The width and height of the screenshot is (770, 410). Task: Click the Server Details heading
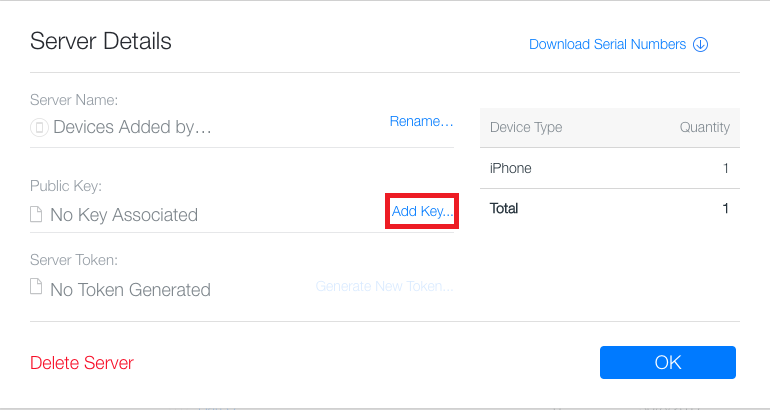[101, 41]
